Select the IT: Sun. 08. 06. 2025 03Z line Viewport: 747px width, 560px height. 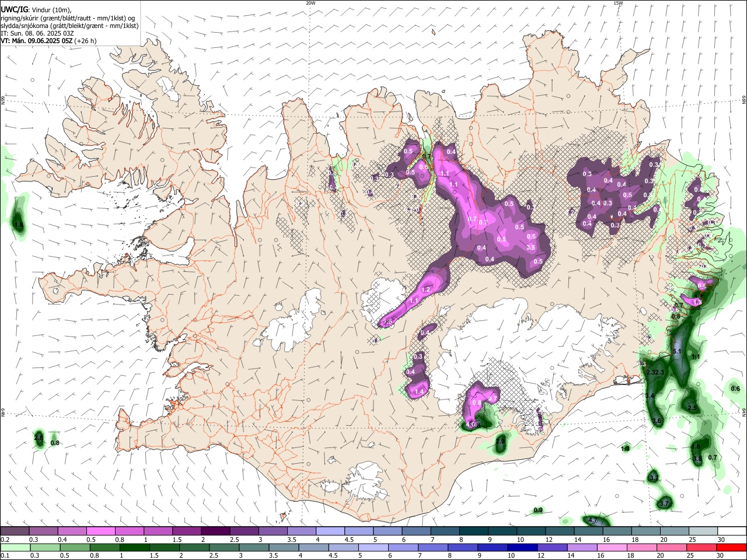[x=37, y=33]
